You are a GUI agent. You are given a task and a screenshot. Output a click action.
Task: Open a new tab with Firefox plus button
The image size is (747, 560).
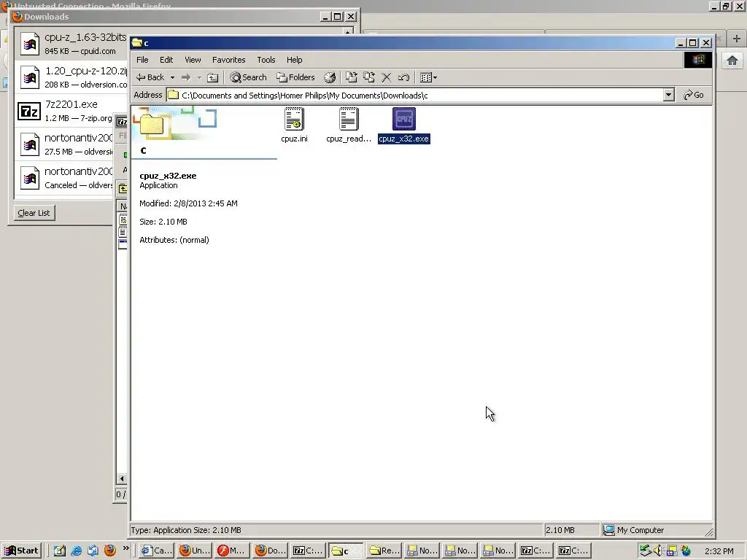point(737,39)
